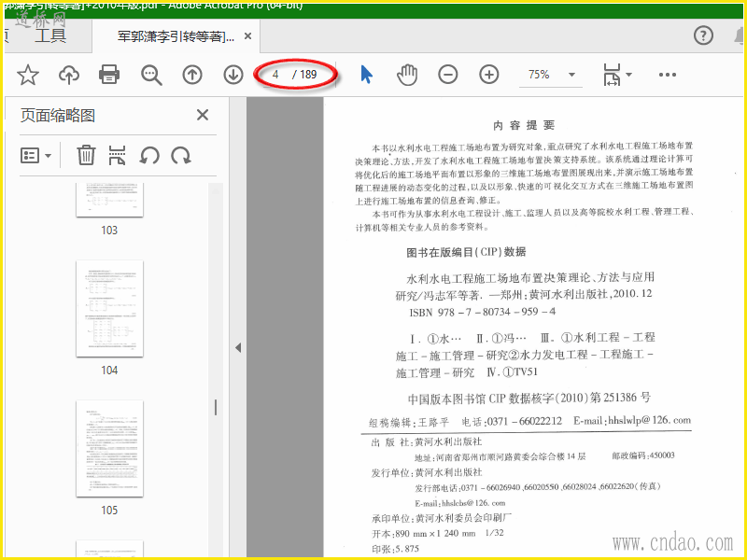Click the 邮政编码:450003 text
This screenshot has width=747, height=560.
pos(643,455)
